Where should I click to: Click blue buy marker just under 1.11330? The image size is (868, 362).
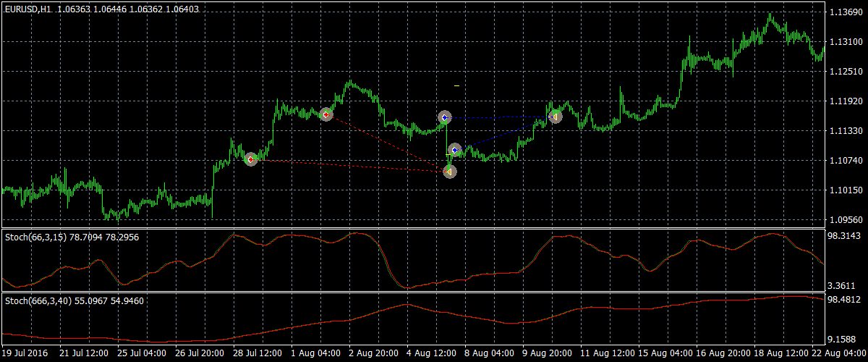click(x=454, y=150)
